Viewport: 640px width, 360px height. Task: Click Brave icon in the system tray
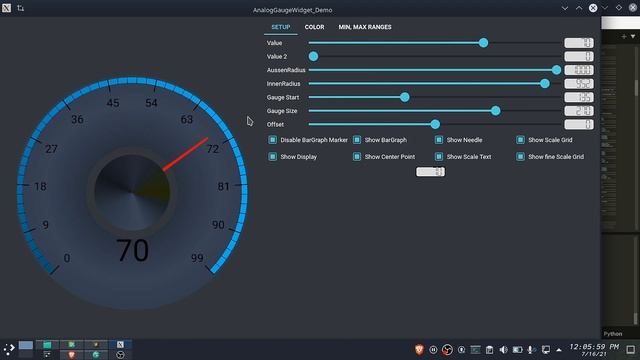pos(419,350)
